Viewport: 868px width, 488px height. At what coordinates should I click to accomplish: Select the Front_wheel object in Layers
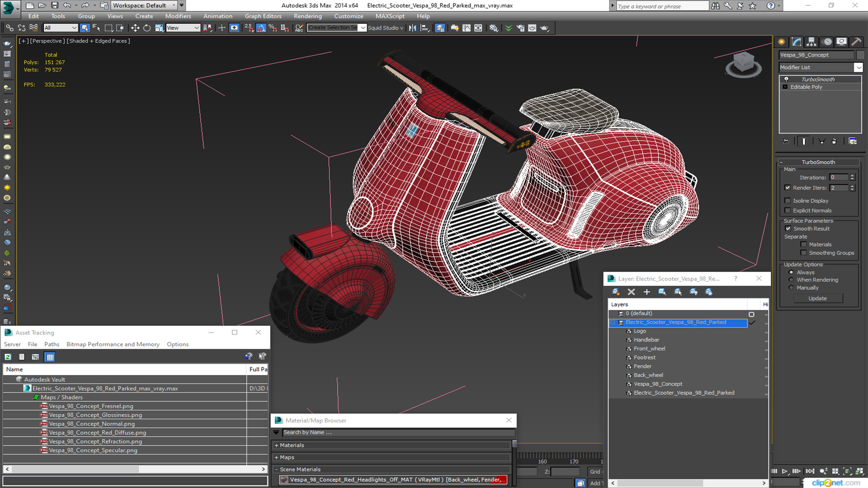649,349
